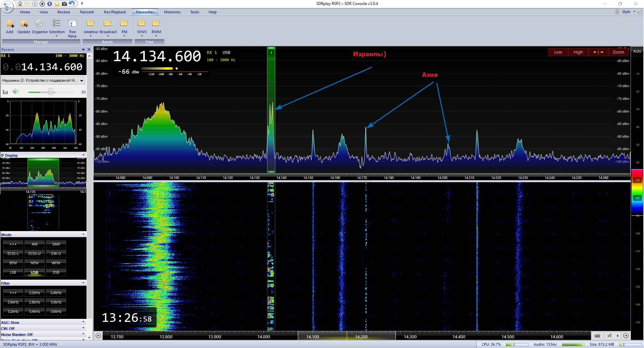The height and width of the screenshot is (348, 644).
Task: Open the Receive panel options arrow
Action: click(x=84, y=50)
